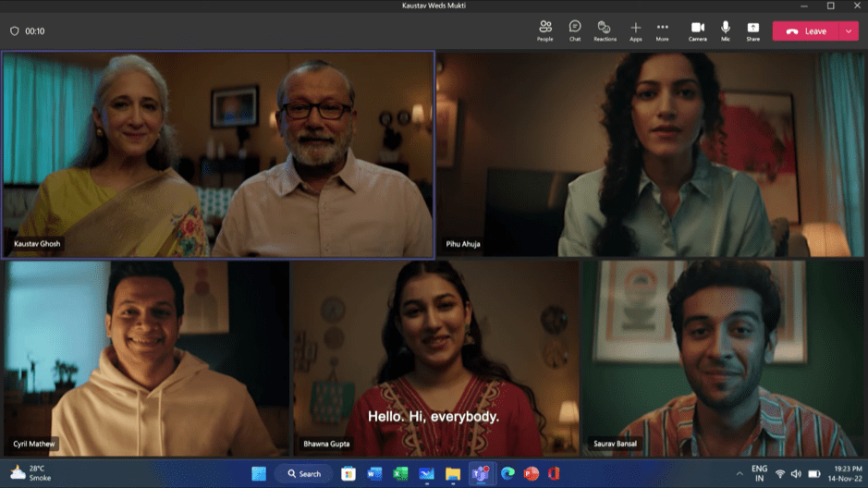The height and width of the screenshot is (488, 868).
Task: Expand the Leave options dropdown arrow
Action: point(850,31)
